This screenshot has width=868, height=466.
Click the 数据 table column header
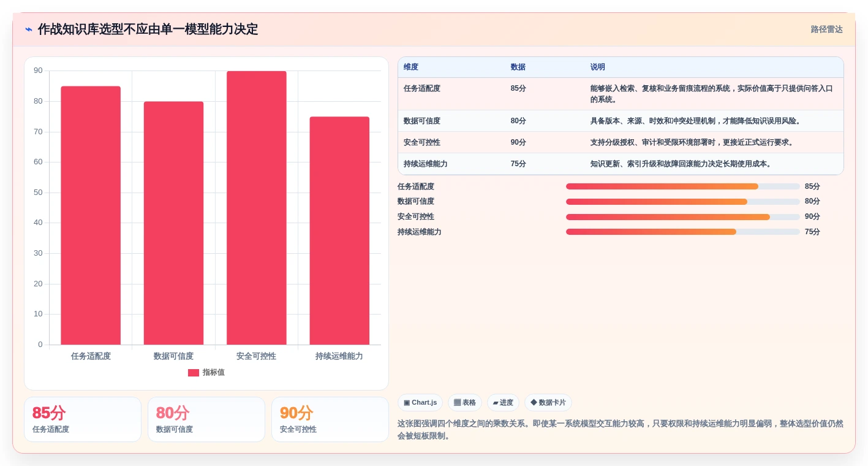point(518,67)
